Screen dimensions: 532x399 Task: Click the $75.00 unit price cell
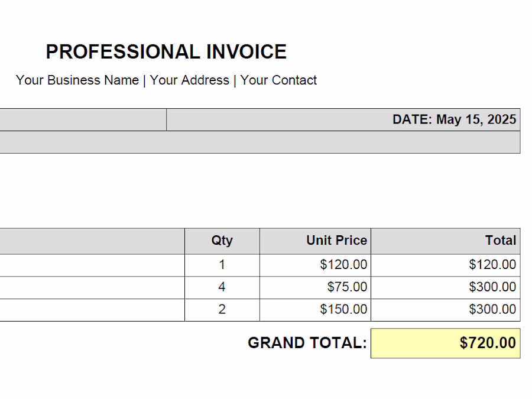pos(315,287)
